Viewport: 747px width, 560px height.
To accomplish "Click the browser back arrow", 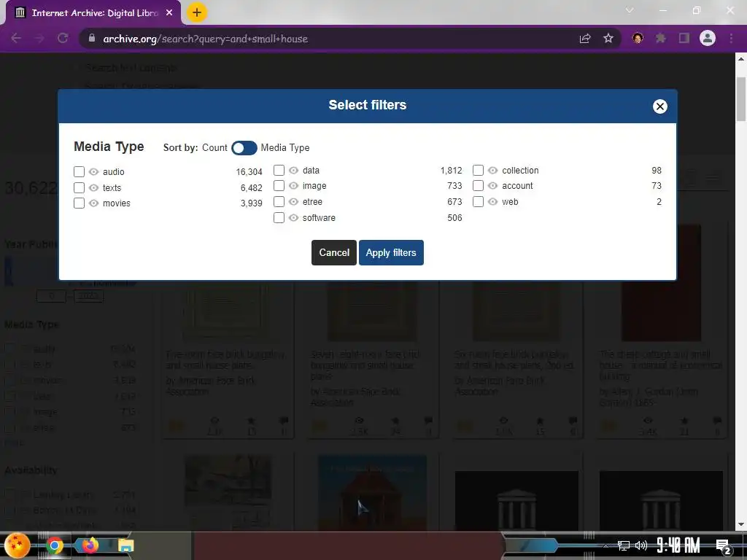I will pos(16,38).
